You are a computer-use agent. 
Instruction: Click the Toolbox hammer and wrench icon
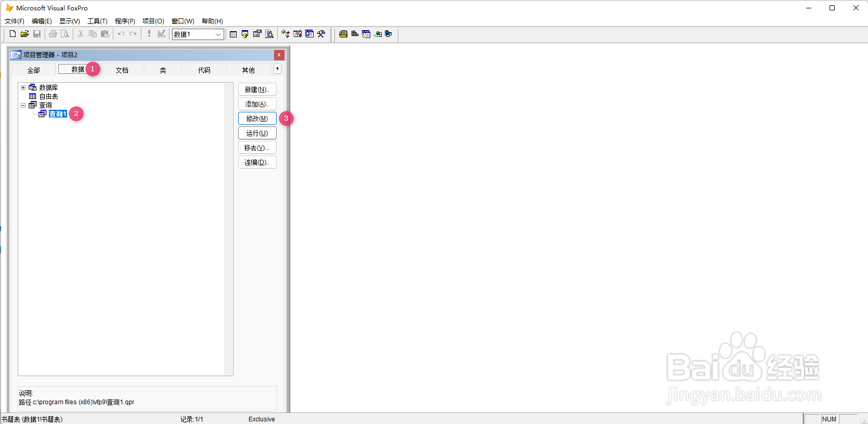pos(321,34)
